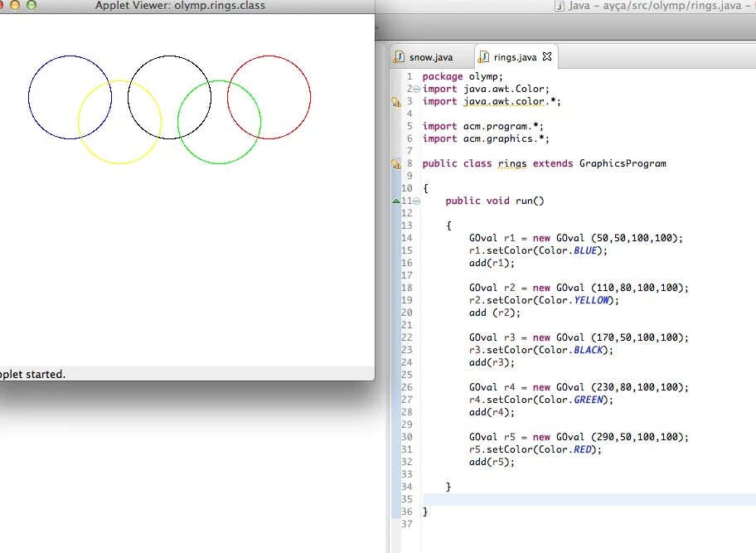Click the Java file icon on snow.java tab

(x=400, y=57)
